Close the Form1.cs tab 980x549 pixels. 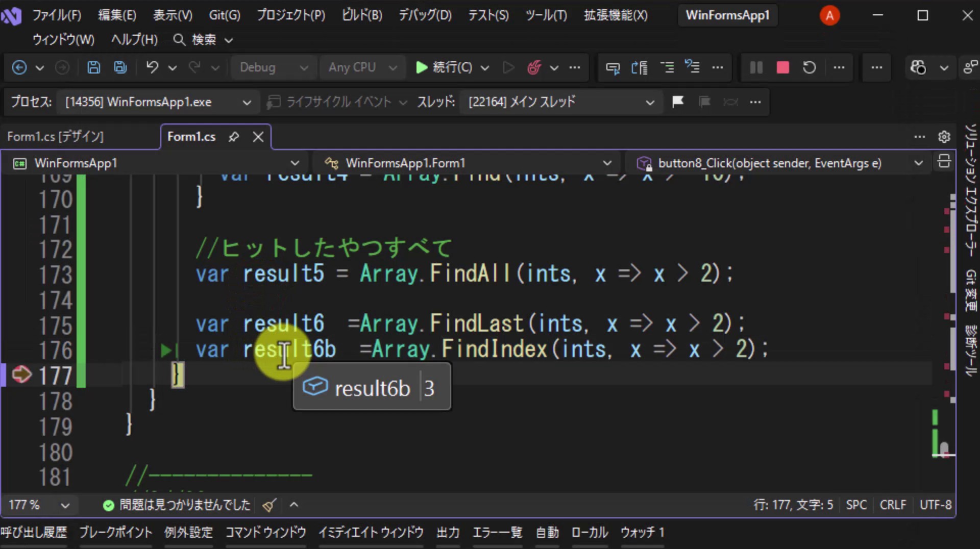(258, 137)
